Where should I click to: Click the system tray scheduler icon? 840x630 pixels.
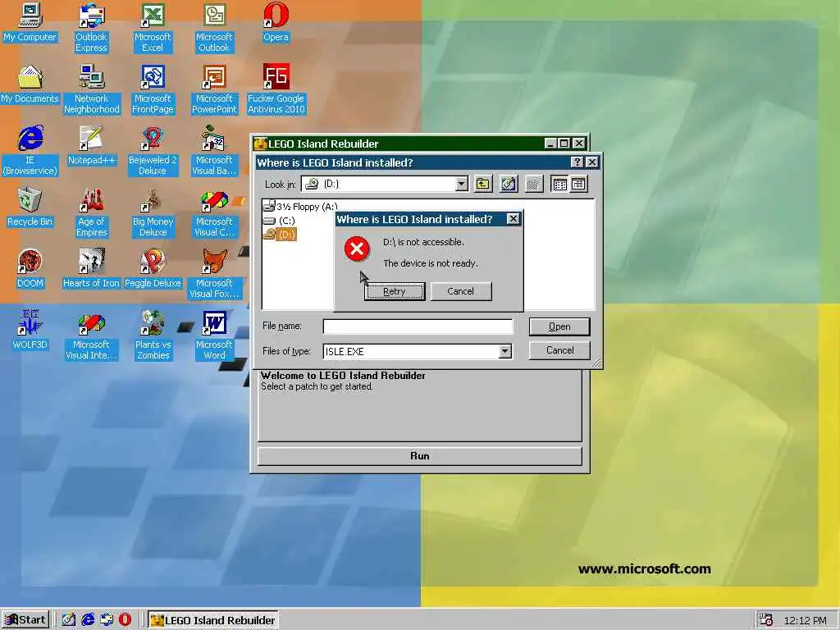coord(766,620)
